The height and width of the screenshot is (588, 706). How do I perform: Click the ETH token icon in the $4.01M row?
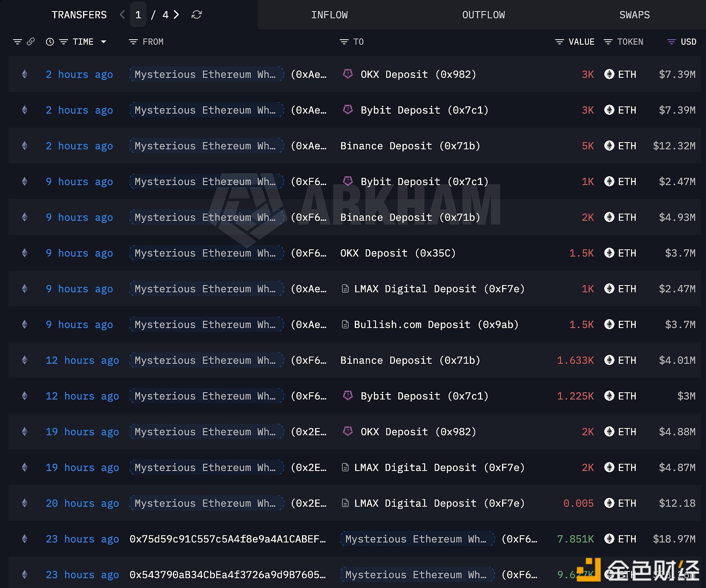click(609, 360)
